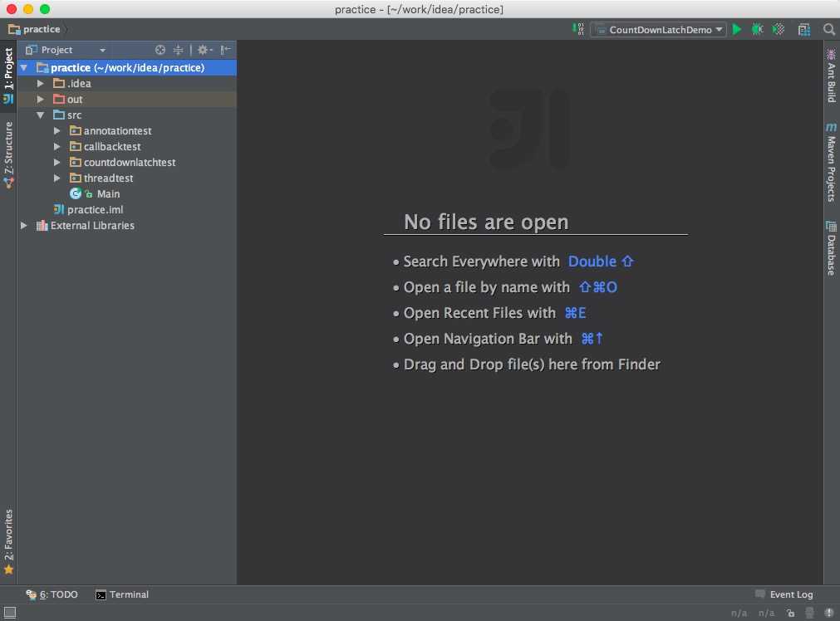840x621 pixels.
Task: Open the 6: TODO tool window
Action: point(52,594)
